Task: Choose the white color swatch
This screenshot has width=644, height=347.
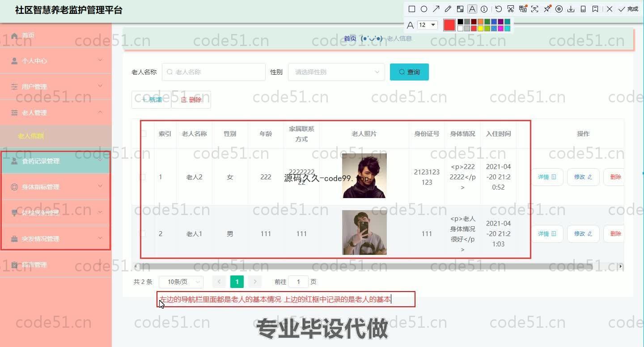Action: (x=460, y=28)
